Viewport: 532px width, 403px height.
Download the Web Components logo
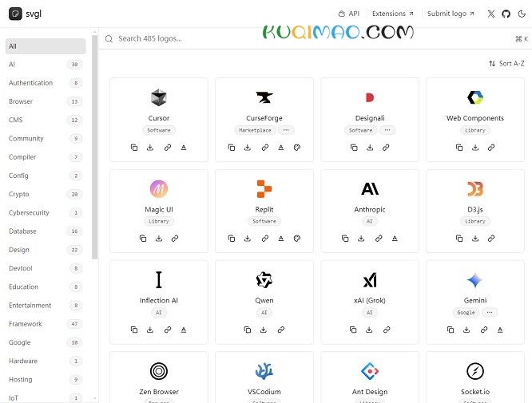(x=475, y=148)
